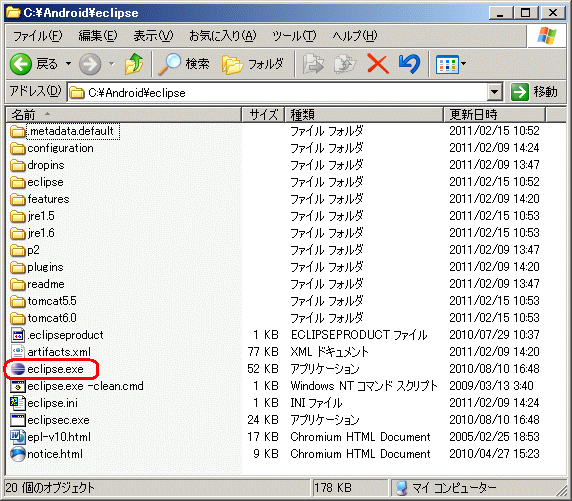572x501 pixels.
Task: Open the ファイル(F) menu
Action: point(38,36)
